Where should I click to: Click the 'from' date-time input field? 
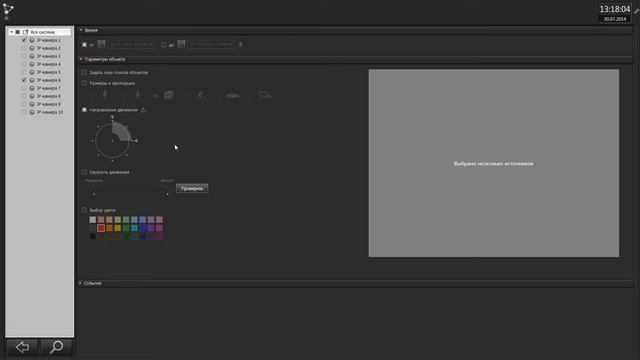[131, 44]
